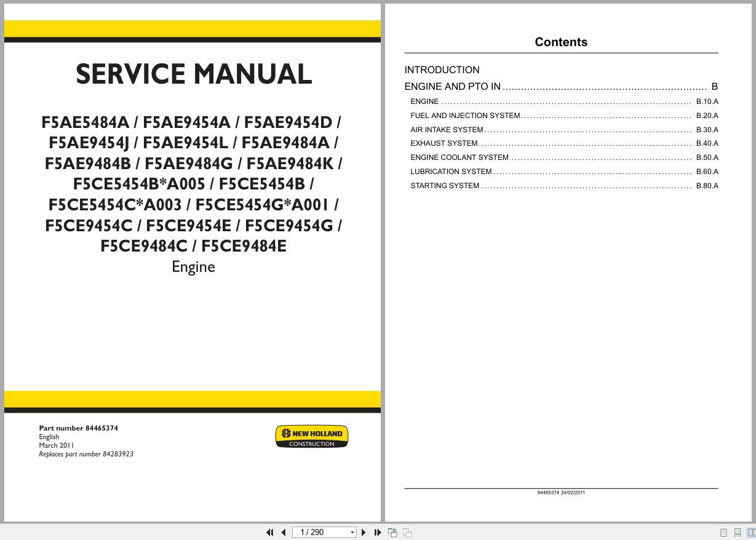Jump to the last page of the manual
Viewport: 756px width, 540px height.
pyautogui.click(x=377, y=532)
